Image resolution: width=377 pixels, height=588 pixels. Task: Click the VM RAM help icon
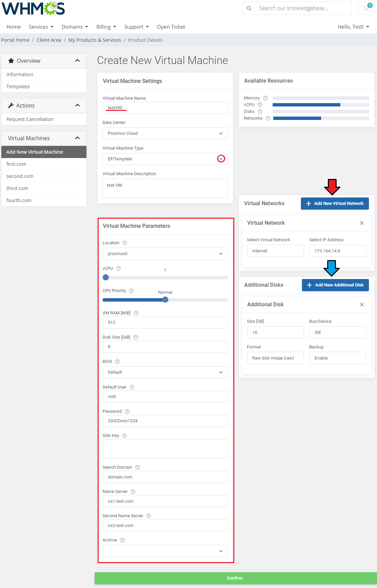136,313
